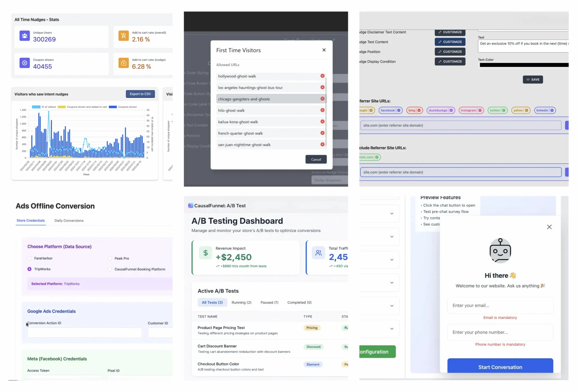Click the black Text-Color swatch

[x=523, y=65]
